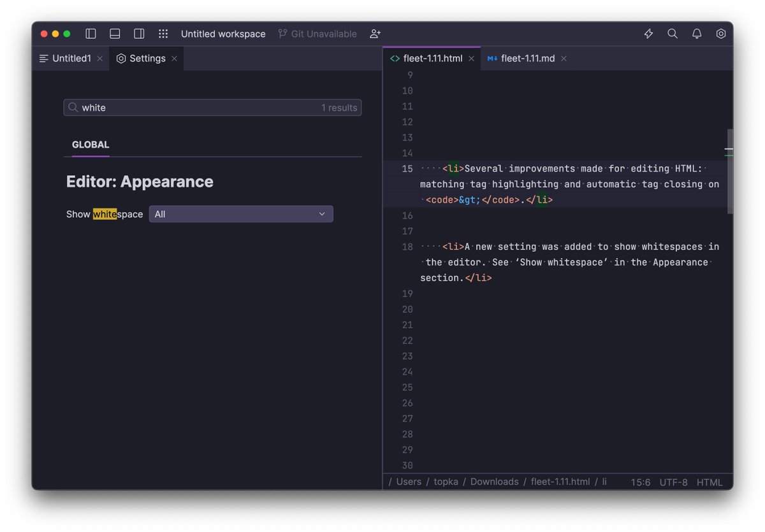
Task: Open search with the magnifier icon
Action: point(673,33)
